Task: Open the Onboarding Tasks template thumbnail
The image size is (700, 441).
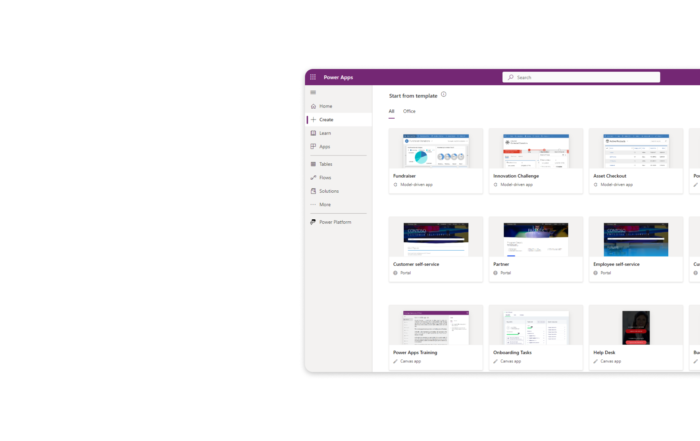Action: (536, 328)
